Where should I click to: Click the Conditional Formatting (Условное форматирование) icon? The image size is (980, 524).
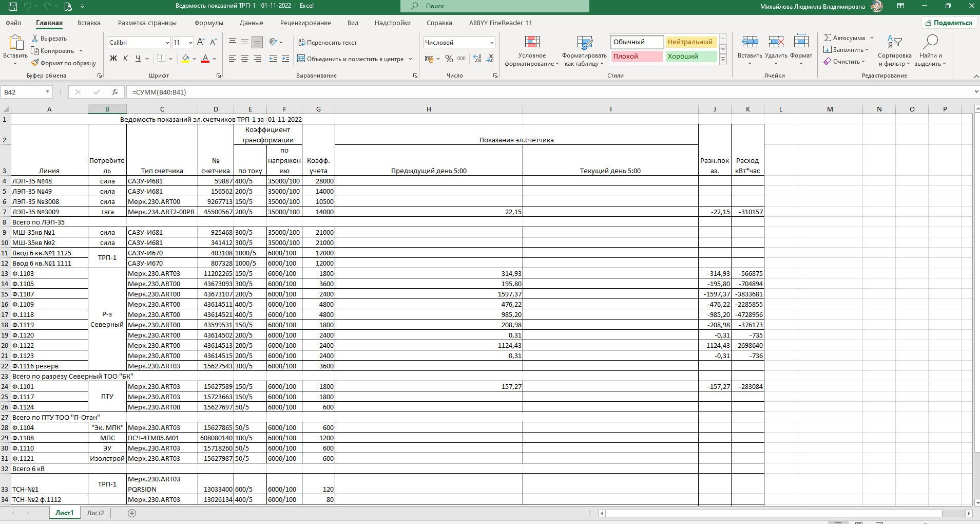click(532, 43)
